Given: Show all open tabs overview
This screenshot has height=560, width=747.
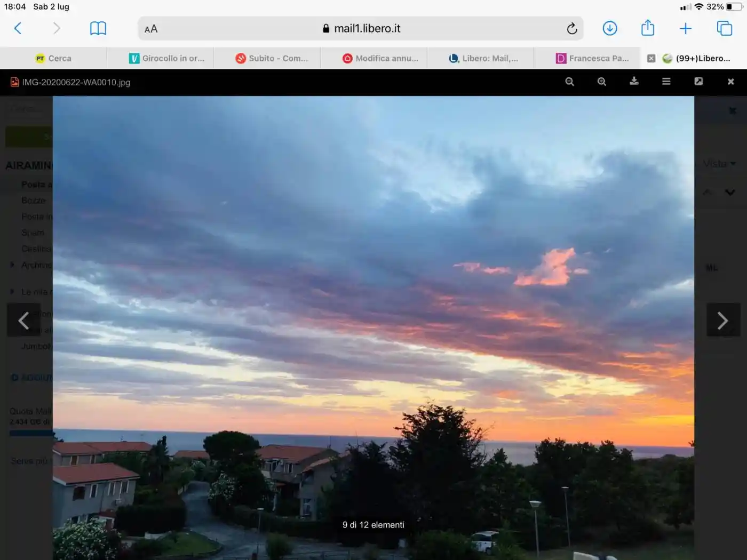Looking at the screenshot, I should (724, 28).
